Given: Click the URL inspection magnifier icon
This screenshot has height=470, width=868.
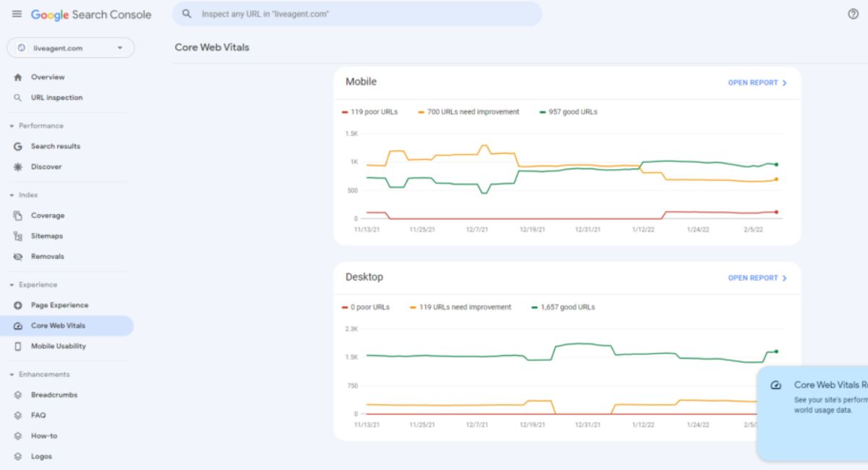Looking at the screenshot, I should tap(18, 98).
